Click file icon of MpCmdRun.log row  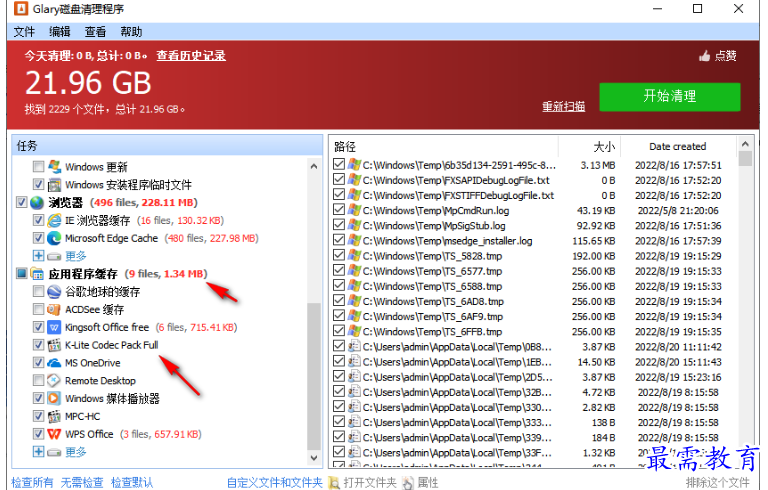(x=354, y=210)
